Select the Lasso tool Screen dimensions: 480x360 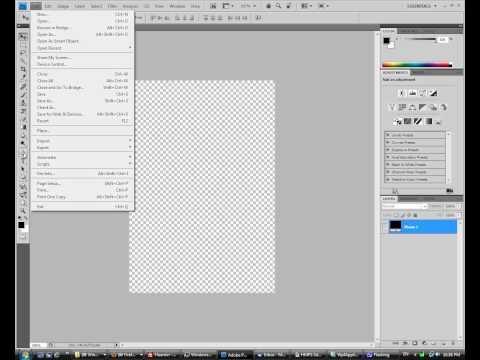coord(23,52)
